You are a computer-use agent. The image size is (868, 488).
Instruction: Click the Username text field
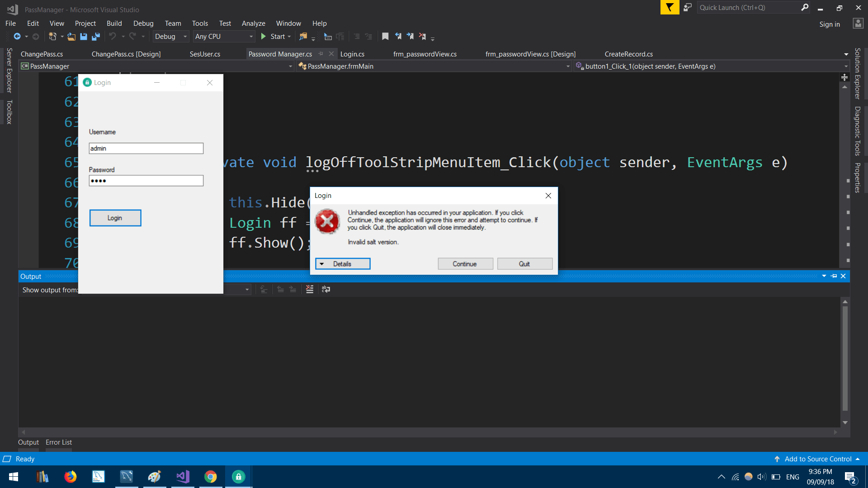146,148
